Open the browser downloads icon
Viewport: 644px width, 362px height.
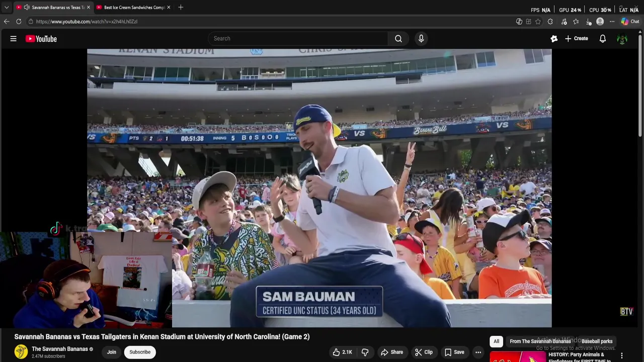coord(589,22)
